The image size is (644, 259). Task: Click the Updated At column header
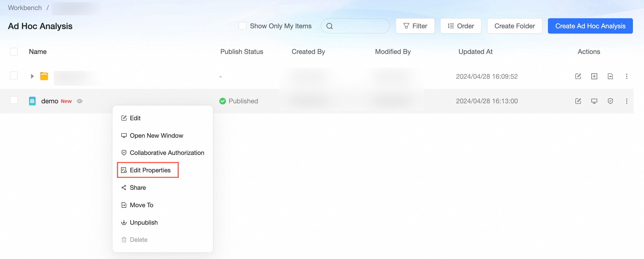coord(476,52)
